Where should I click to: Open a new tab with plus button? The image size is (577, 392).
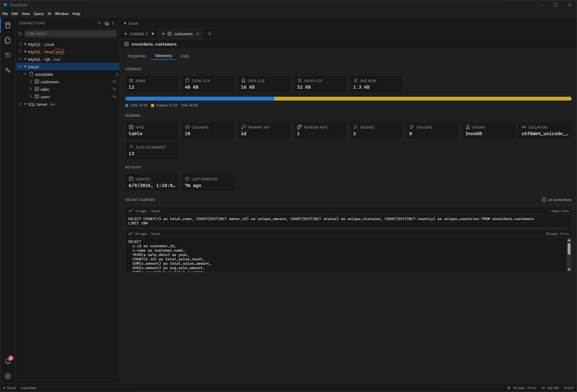210,34
